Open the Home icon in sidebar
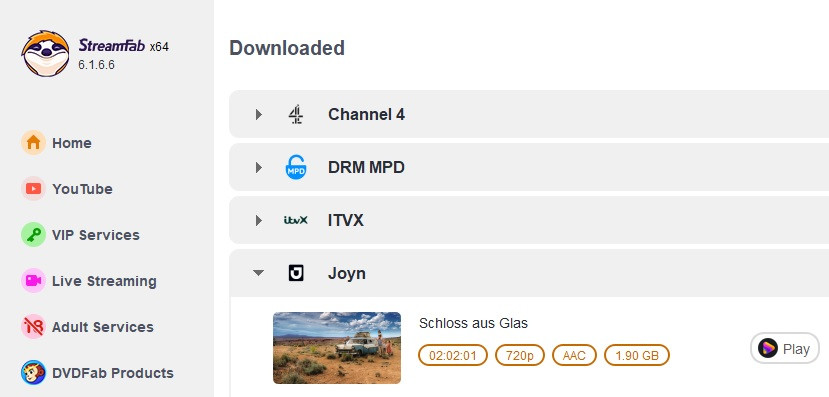The width and height of the screenshot is (829, 397). pos(33,143)
